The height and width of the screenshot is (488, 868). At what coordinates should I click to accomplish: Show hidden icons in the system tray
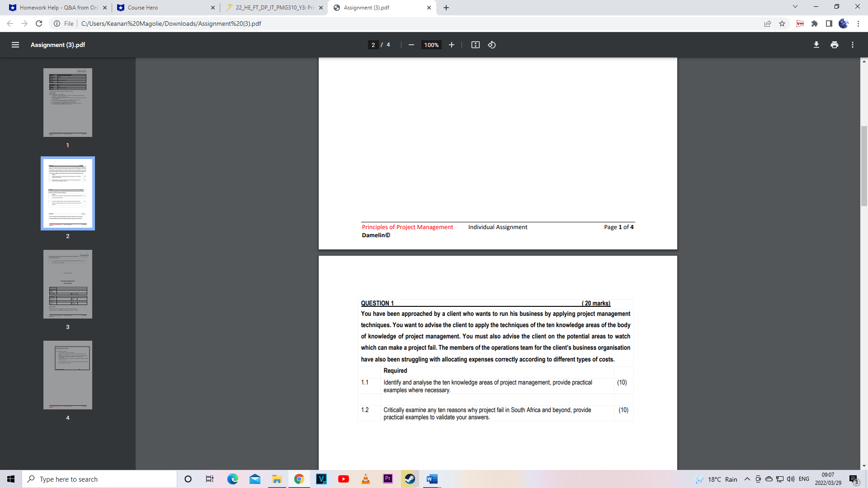coord(746,479)
